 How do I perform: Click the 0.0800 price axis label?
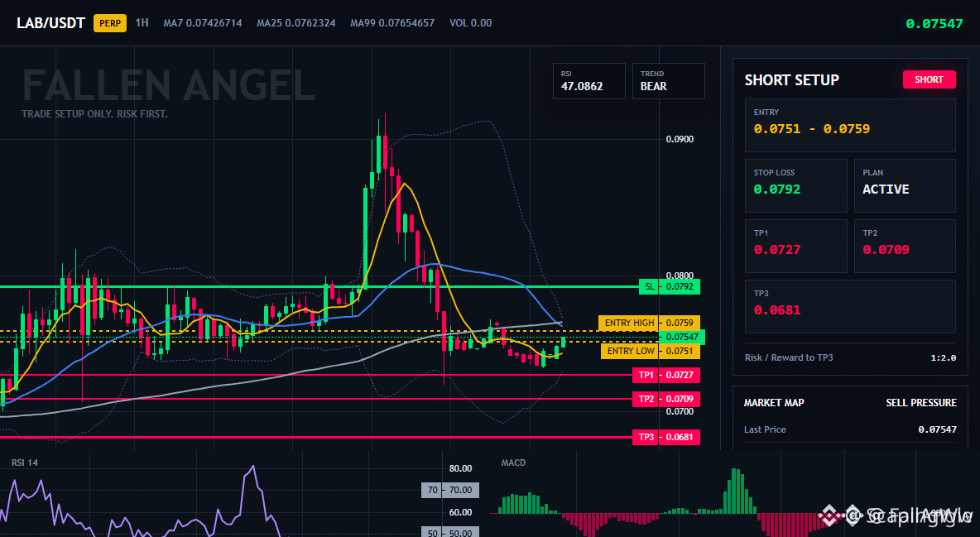point(680,275)
